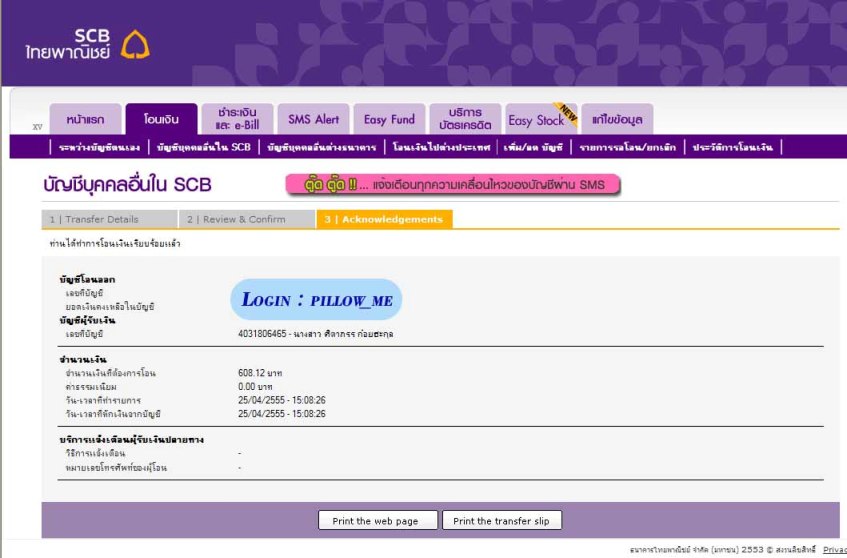
Task: Choose บัญชีบุคคลอื่นใน SCB submenu item
Action: point(204,147)
